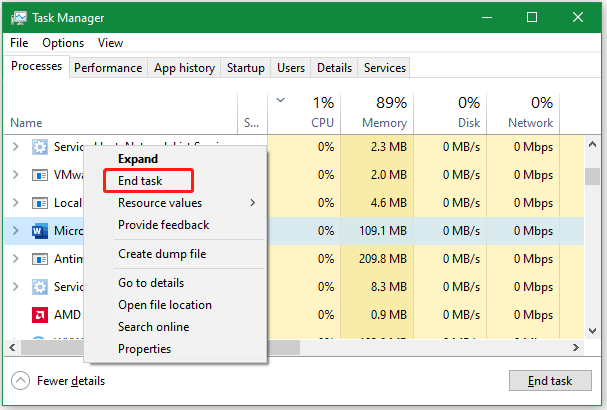Expand the Antimalware process group
The height and width of the screenshot is (410, 607).
pyautogui.click(x=15, y=258)
